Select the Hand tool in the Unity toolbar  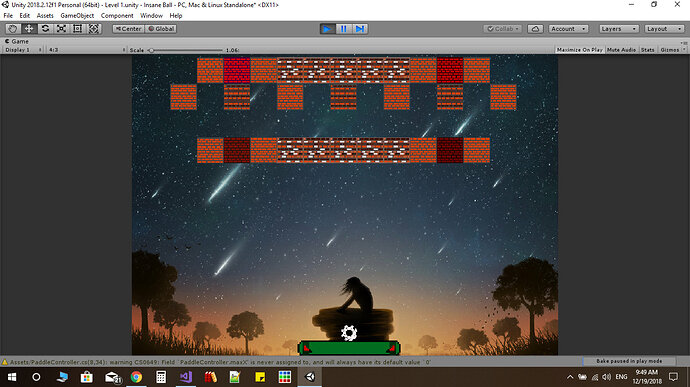(x=13, y=29)
